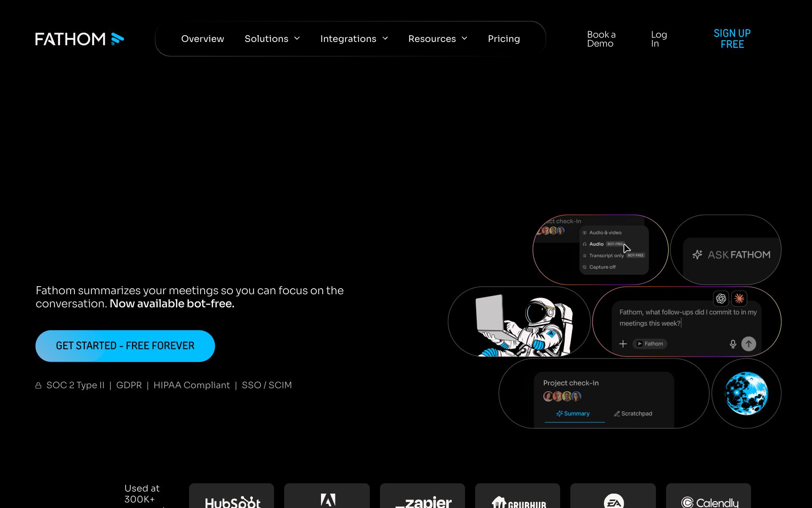Expand the Solutions dropdown menu
Viewport: 812px width, 508px height.
click(x=272, y=39)
